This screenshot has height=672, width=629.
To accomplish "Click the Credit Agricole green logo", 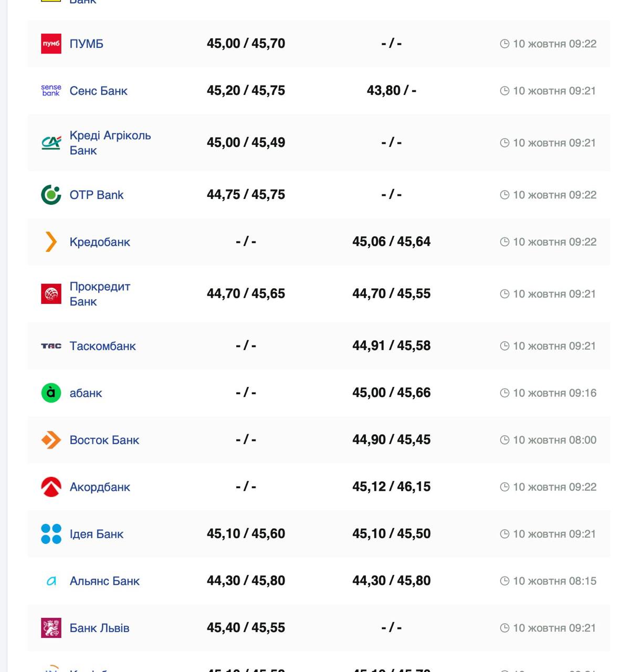I will (51, 143).
